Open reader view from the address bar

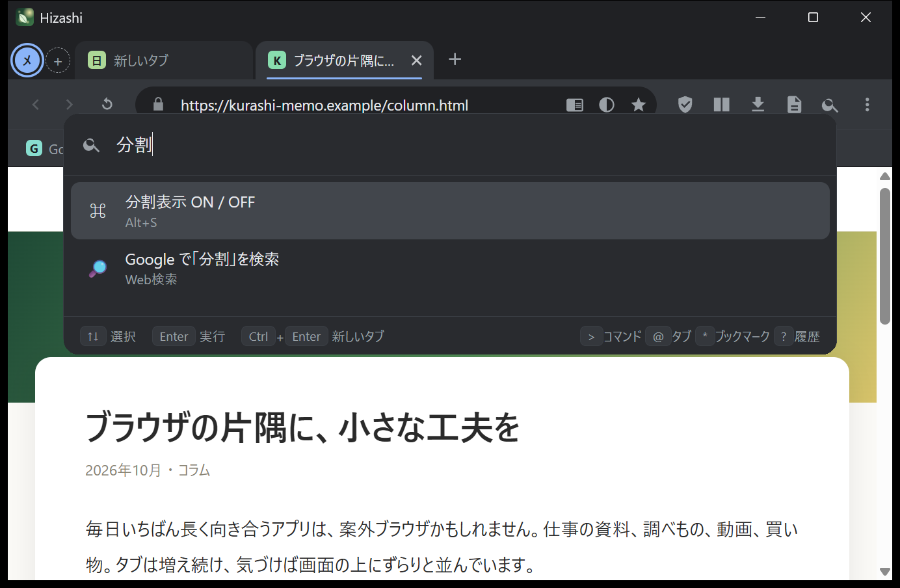[x=575, y=105]
